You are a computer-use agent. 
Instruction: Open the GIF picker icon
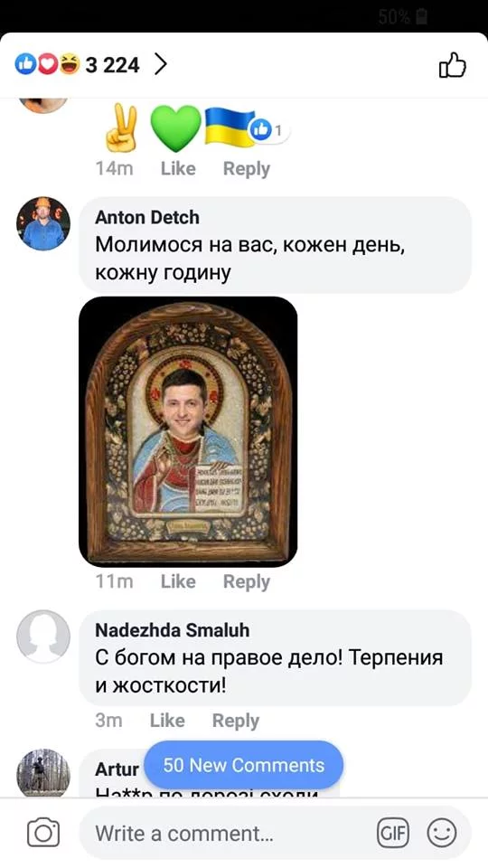coord(393,833)
